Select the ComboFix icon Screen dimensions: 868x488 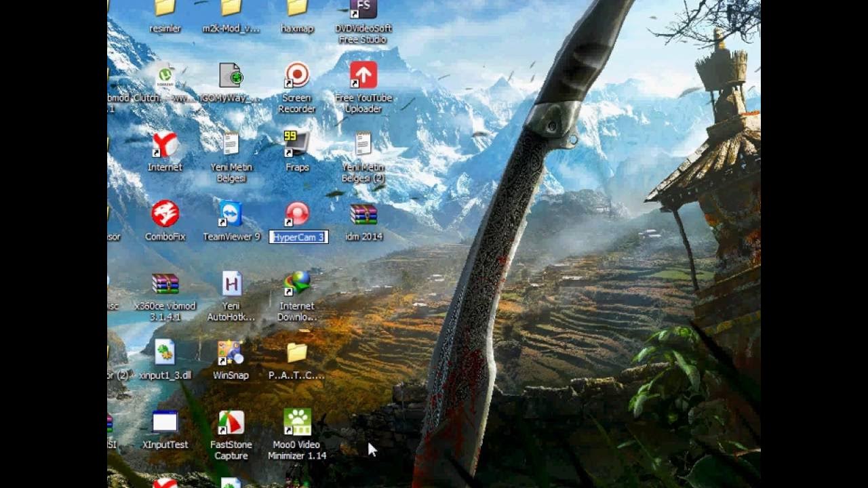click(x=165, y=214)
